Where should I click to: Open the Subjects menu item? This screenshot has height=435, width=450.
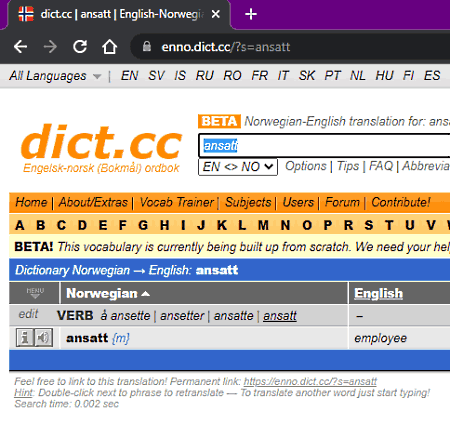(x=248, y=202)
